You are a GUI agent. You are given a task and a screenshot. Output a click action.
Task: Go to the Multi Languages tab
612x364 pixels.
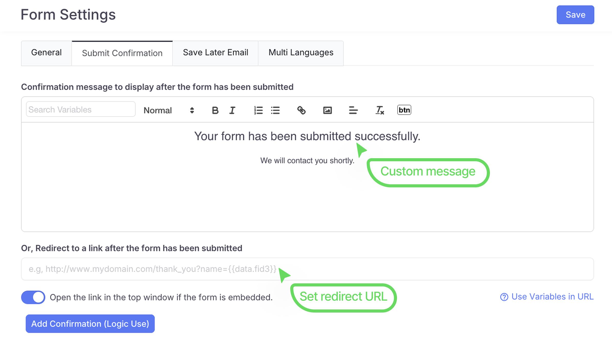click(301, 53)
